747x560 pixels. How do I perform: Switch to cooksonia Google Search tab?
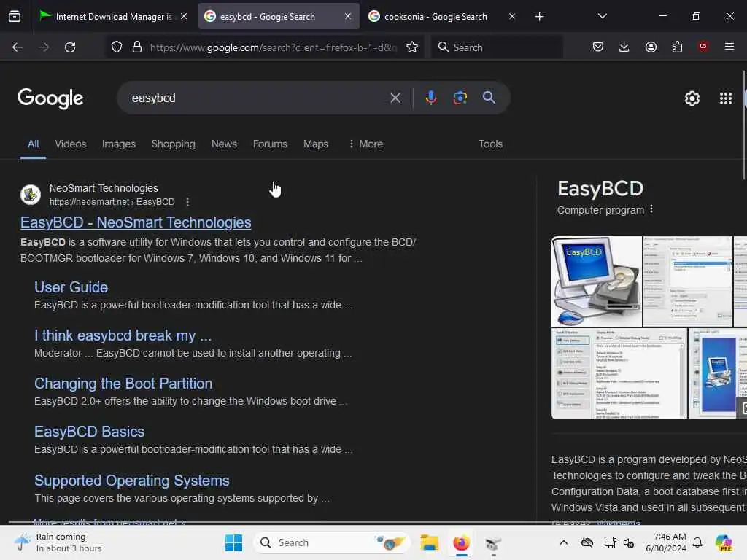(x=436, y=17)
